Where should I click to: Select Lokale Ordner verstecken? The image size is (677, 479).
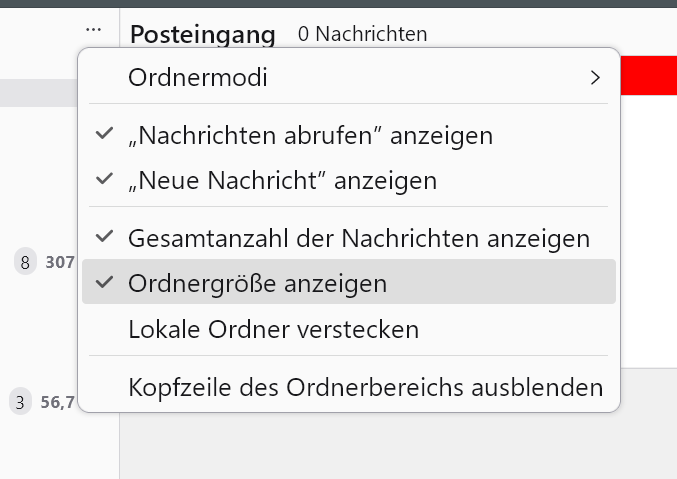[x=273, y=329]
